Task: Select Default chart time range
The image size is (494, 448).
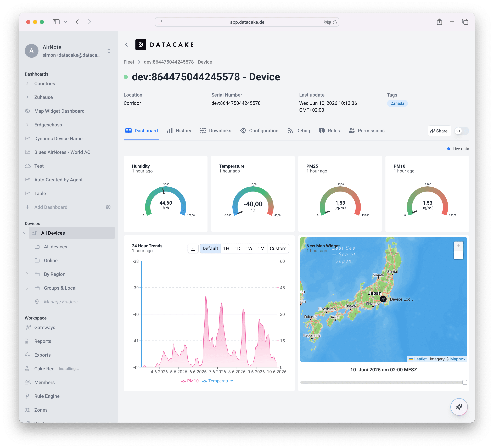Action: click(210, 249)
